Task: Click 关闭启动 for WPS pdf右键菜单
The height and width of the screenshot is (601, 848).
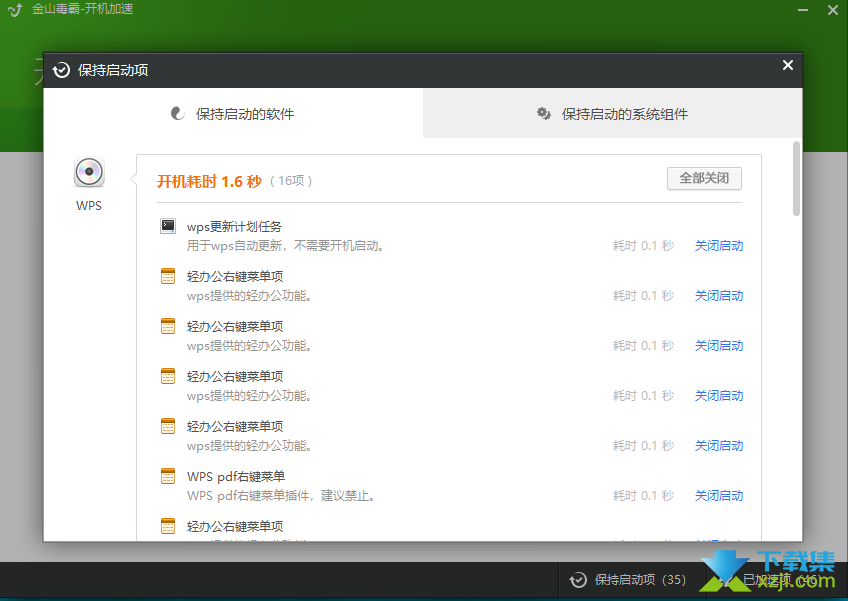Action: coord(719,496)
